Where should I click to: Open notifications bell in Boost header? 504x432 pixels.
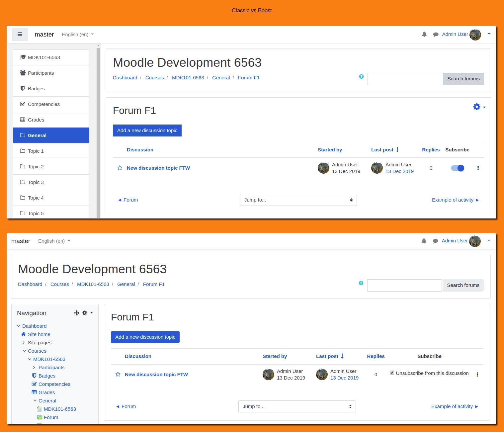tap(424, 34)
